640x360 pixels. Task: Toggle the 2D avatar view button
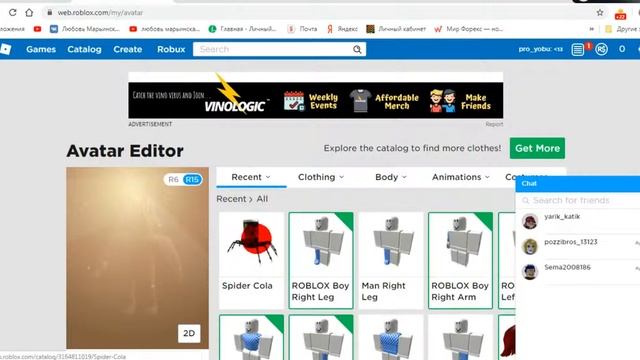tap(189, 333)
